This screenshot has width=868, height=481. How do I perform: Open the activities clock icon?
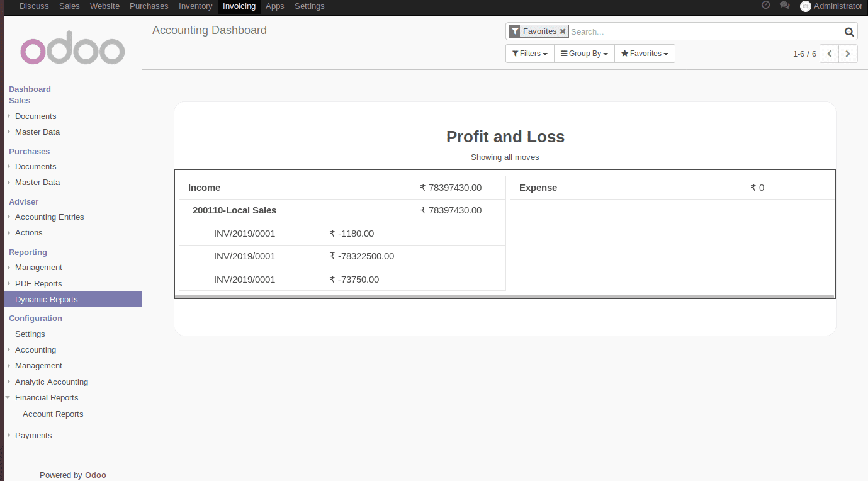click(765, 5)
